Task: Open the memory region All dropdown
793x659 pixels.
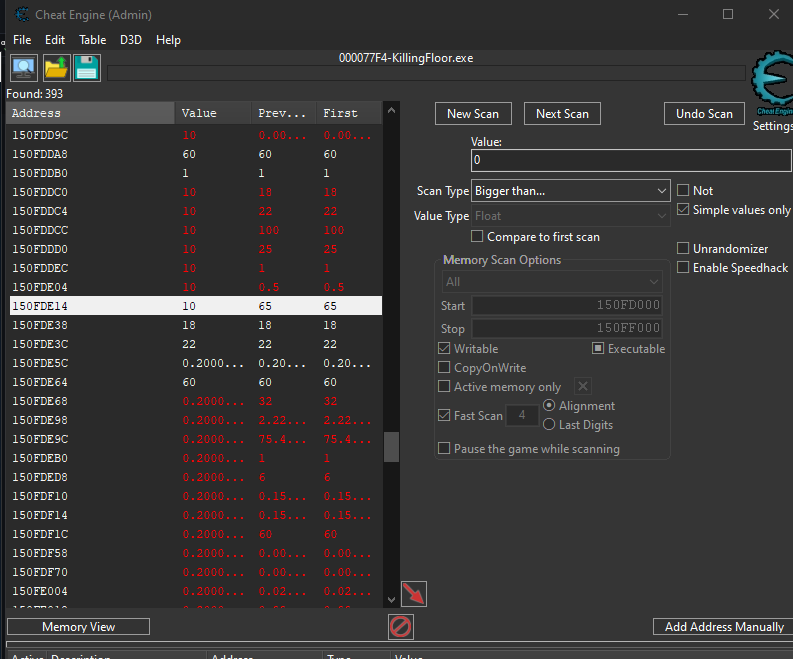Action: pyautogui.click(x=552, y=282)
